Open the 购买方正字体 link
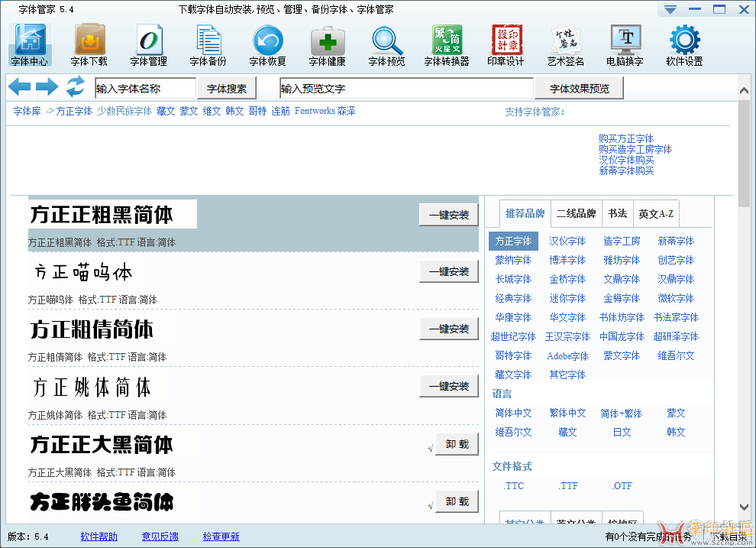 tap(626, 139)
